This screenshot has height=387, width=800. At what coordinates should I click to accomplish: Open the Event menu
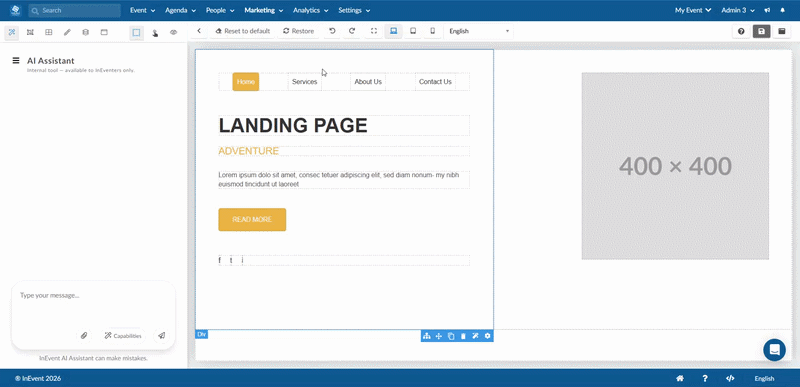pyautogui.click(x=142, y=10)
